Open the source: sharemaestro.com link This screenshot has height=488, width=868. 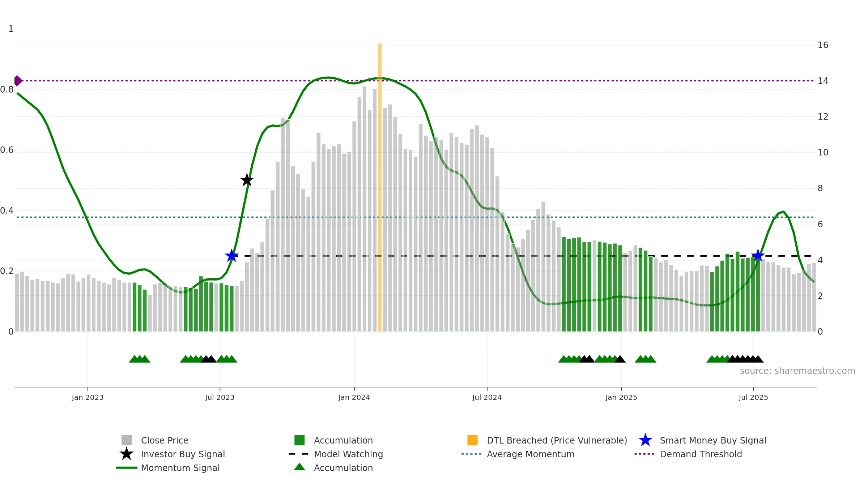point(797,371)
